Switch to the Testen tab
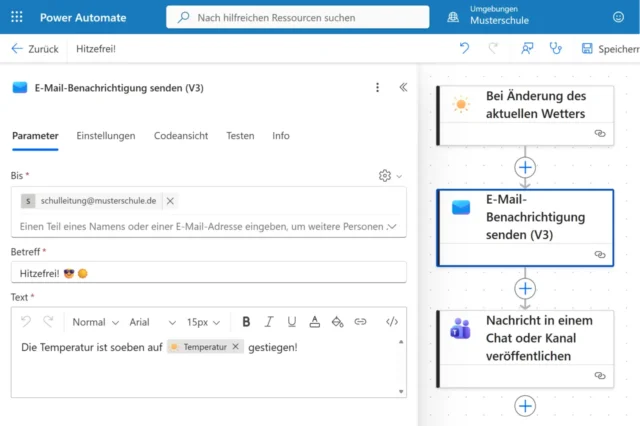The height and width of the screenshot is (426, 640). pyautogui.click(x=240, y=136)
